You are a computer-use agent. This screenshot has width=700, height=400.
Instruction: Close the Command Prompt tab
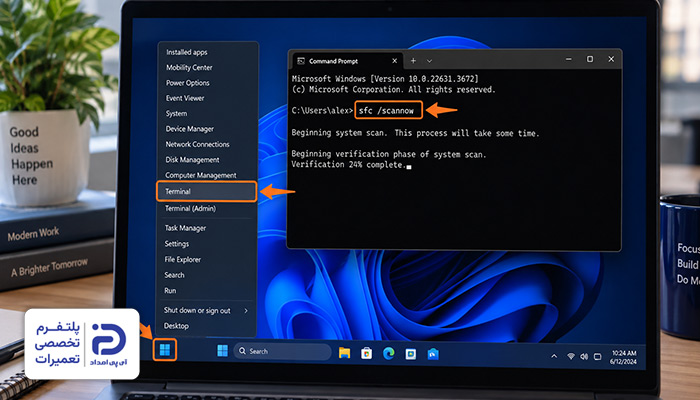[395, 61]
